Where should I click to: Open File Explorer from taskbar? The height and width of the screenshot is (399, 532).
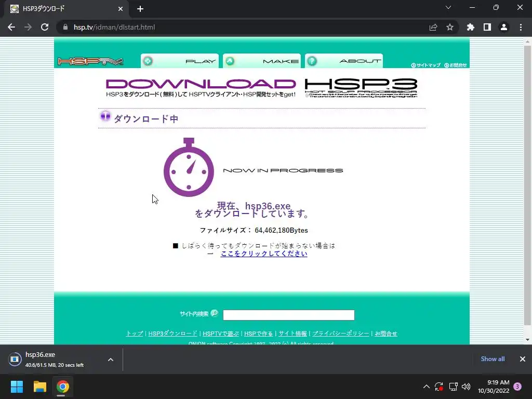[x=39, y=387]
